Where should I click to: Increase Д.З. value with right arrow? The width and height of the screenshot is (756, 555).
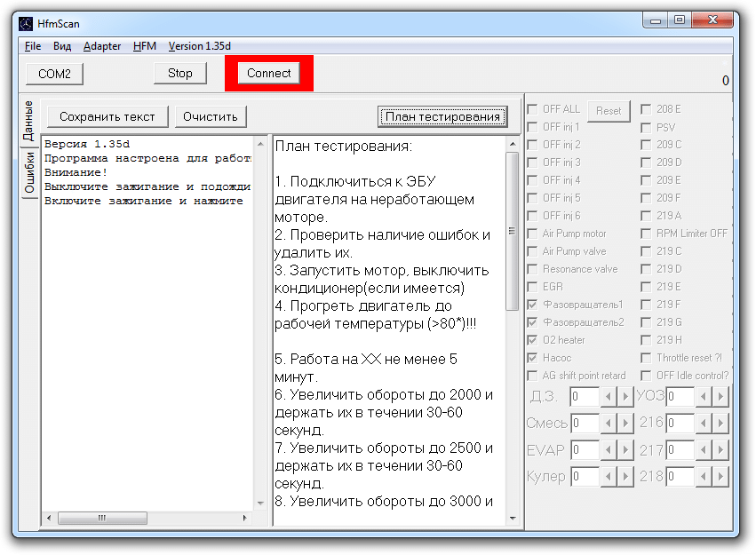click(625, 397)
